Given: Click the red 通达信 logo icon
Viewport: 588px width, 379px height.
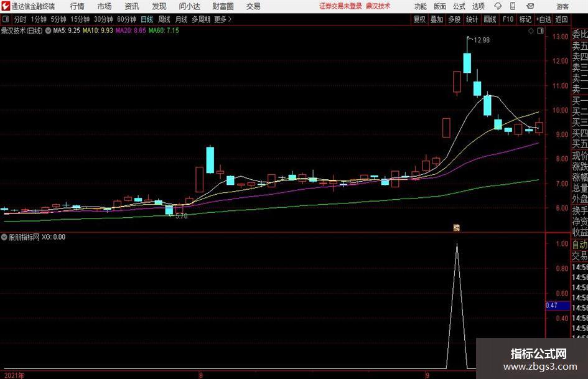Looking at the screenshot, I should pos(6,6).
